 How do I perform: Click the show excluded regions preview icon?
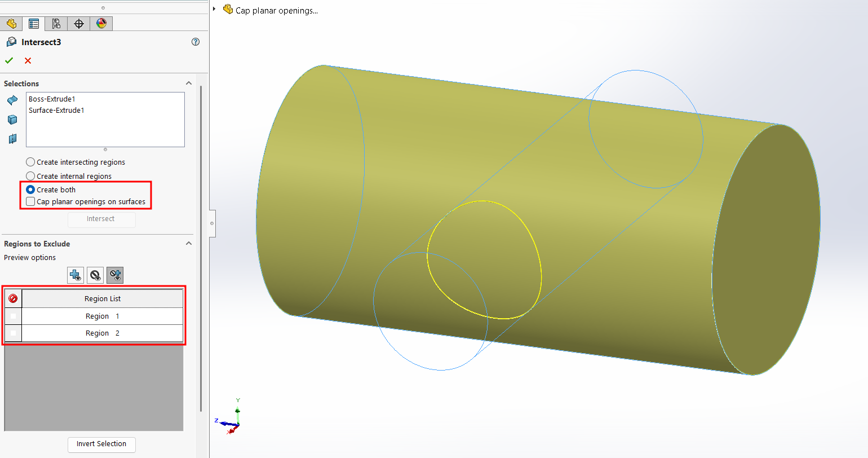(95, 275)
